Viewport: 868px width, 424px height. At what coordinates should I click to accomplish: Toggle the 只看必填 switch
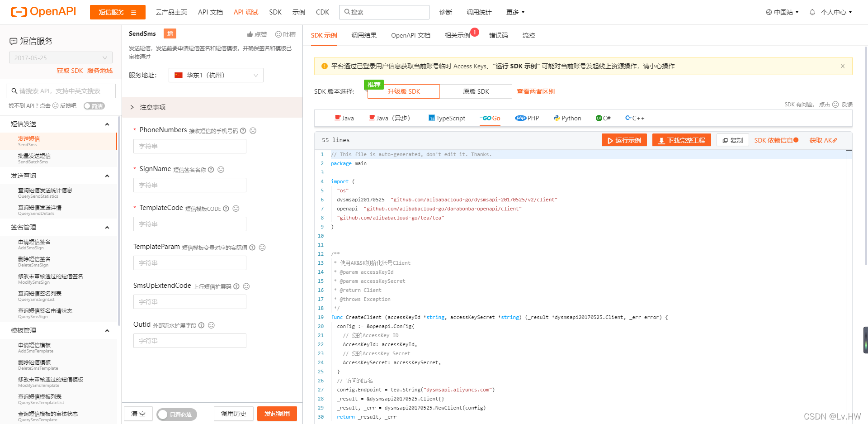pyautogui.click(x=177, y=414)
